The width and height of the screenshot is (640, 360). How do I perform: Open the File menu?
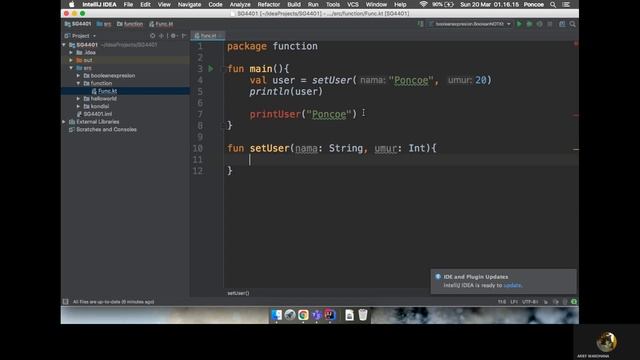tap(128, 4)
